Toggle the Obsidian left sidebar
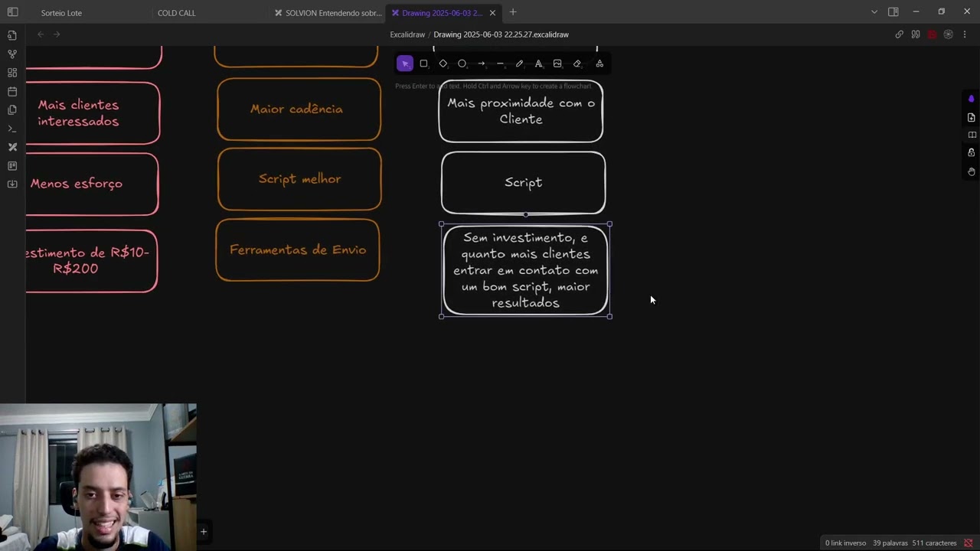The height and width of the screenshot is (551, 980). click(x=12, y=12)
